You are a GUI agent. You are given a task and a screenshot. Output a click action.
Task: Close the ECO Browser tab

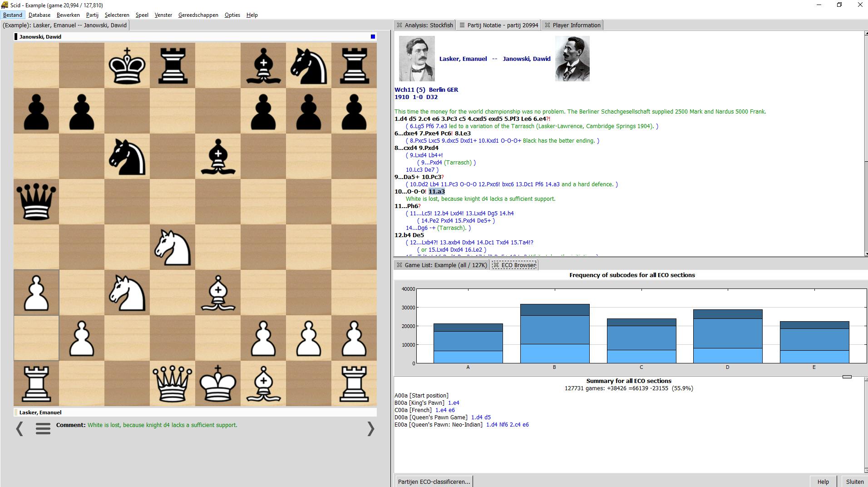496,265
